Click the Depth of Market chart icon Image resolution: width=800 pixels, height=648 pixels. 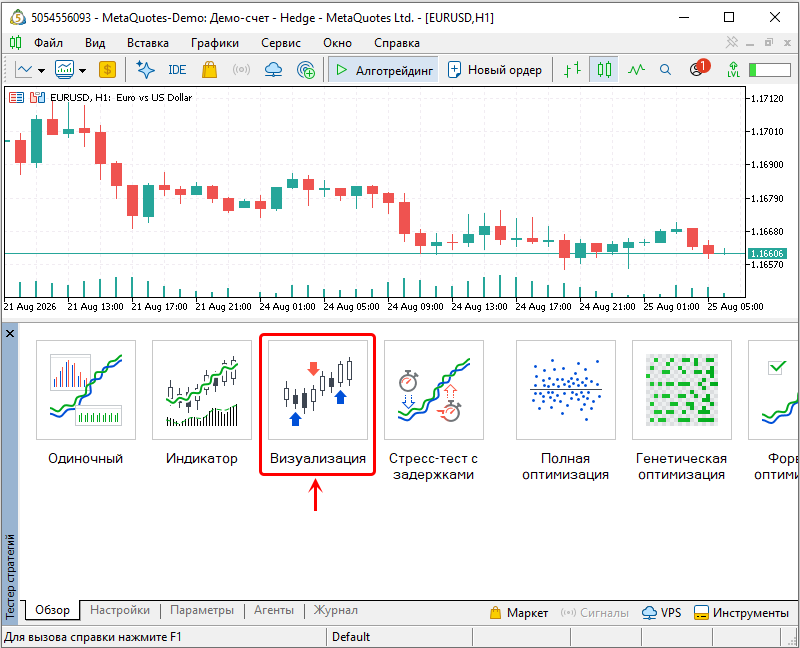point(16,97)
